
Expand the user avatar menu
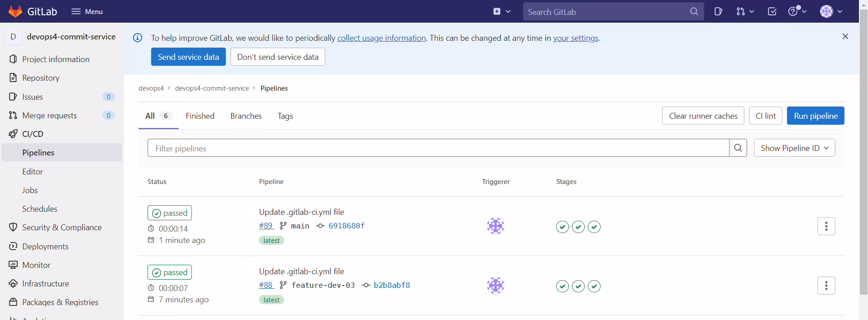tap(831, 11)
